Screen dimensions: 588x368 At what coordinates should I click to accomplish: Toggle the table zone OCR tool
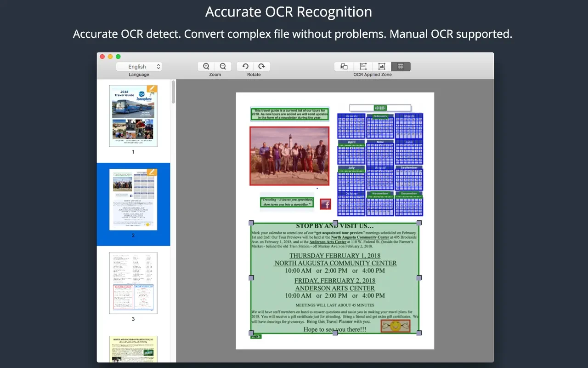(x=401, y=66)
